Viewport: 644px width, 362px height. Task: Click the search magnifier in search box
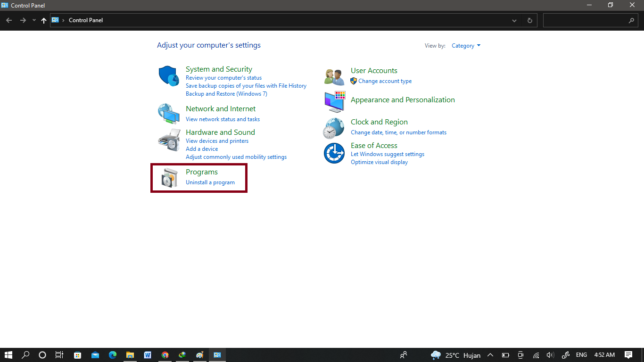coord(632,20)
